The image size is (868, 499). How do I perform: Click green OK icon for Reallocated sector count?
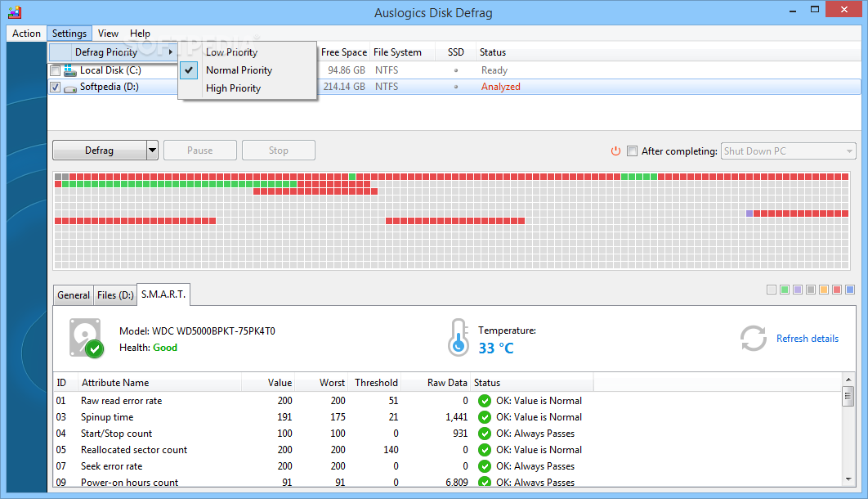pyautogui.click(x=485, y=450)
